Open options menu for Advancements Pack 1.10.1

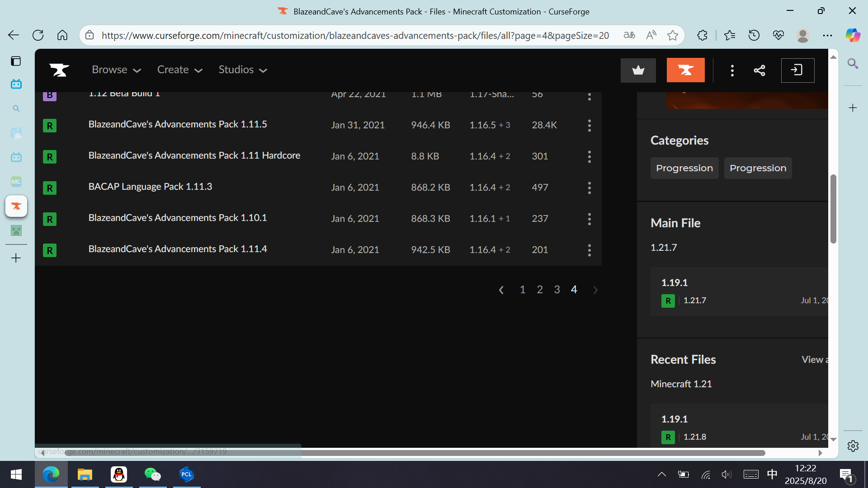pyautogui.click(x=589, y=219)
